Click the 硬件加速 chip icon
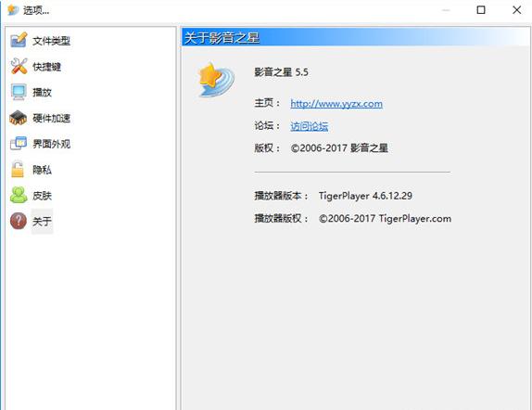Image resolution: width=532 pixels, height=410 pixels. [x=19, y=118]
